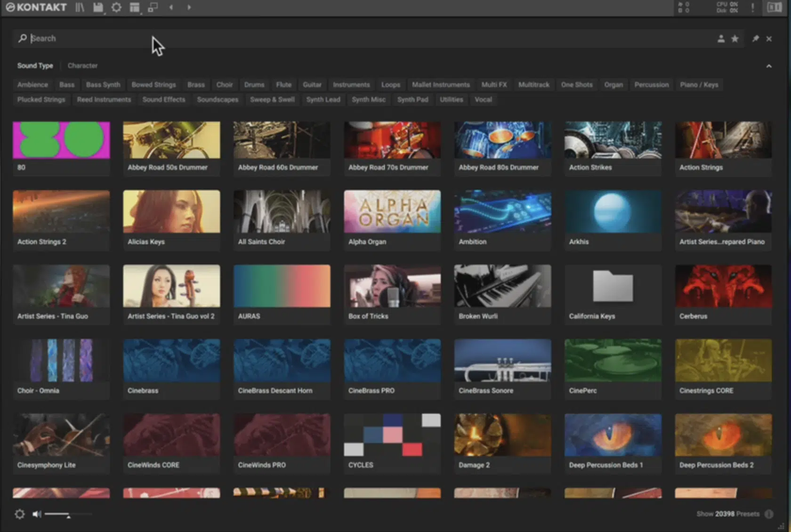The height and width of the screenshot is (532, 791).
Task: Choose the Soundscapes tag
Action: point(218,99)
